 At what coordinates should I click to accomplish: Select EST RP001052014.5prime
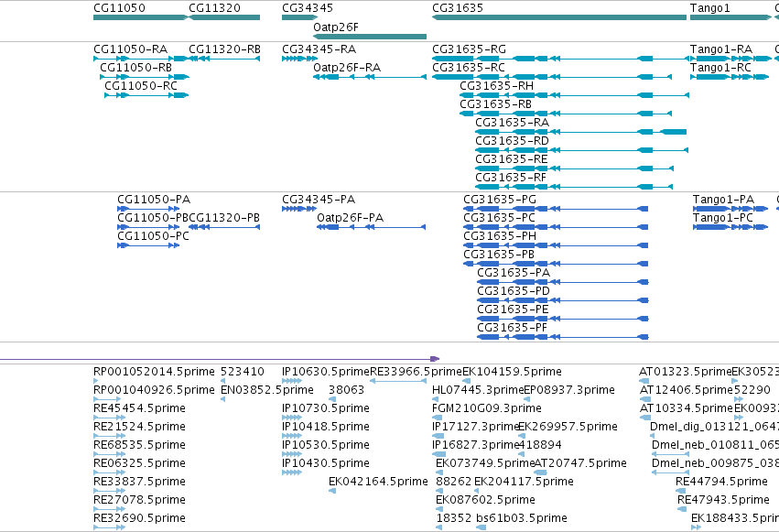pyautogui.click(x=96, y=382)
